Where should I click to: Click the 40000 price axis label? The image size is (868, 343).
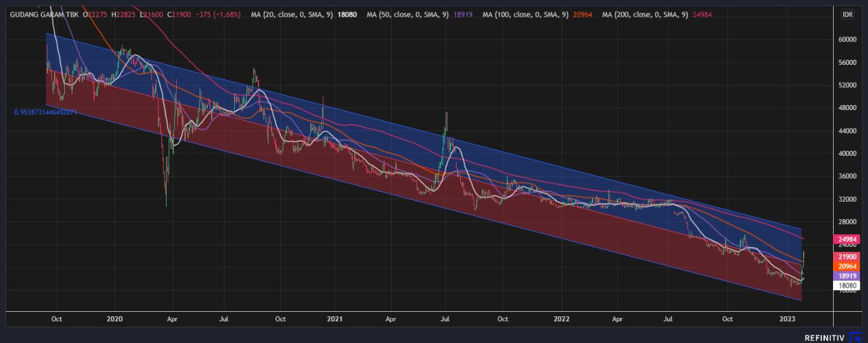(849, 153)
